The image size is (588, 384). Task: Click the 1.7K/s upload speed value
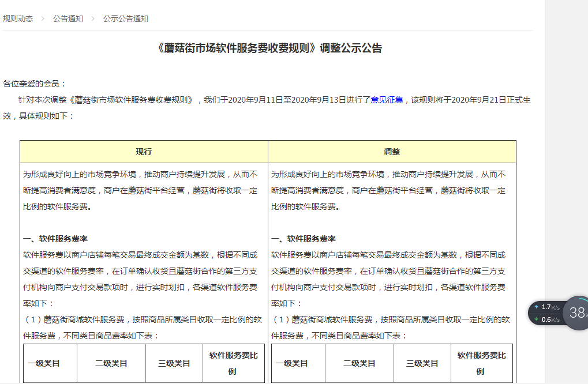point(550,307)
